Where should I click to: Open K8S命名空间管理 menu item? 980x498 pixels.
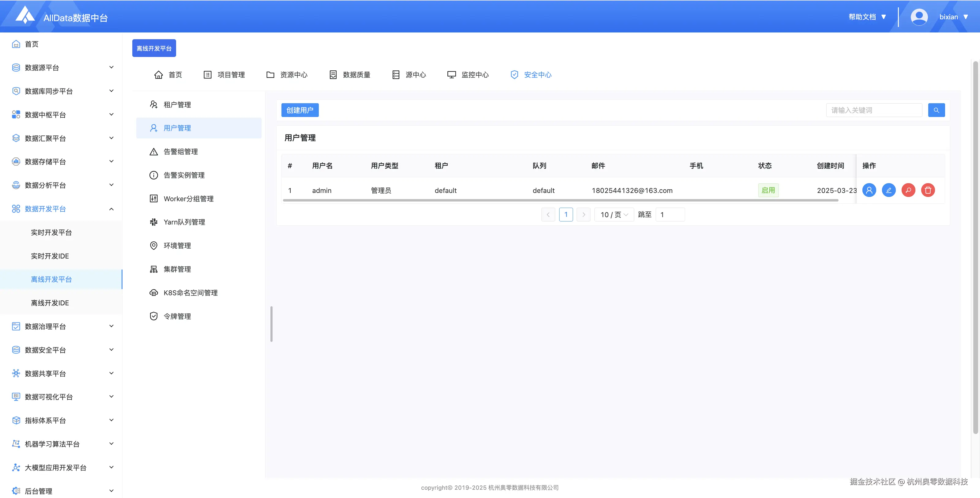click(x=190, y=293)
